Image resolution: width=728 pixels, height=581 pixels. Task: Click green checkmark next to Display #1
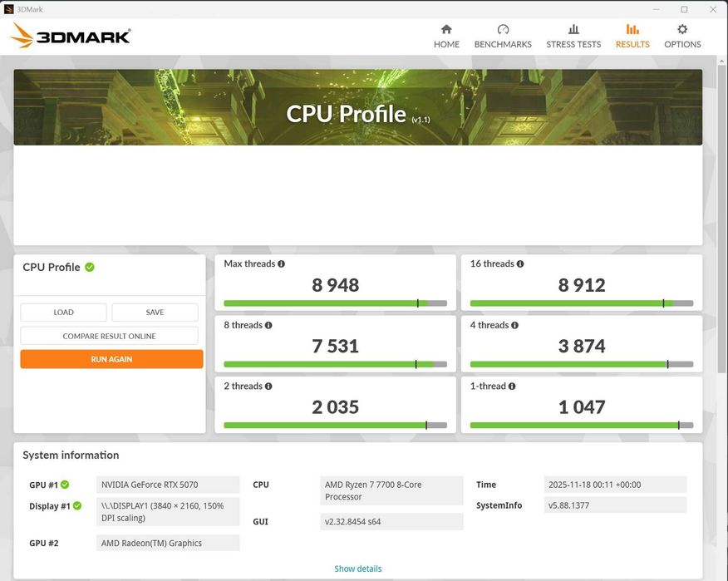click(77, 505)
